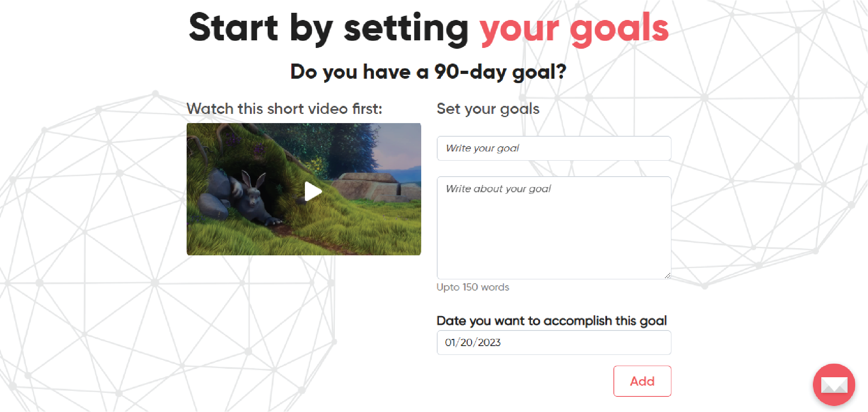Click the textarea resize handle corner
This screenshot has height=412, width=868.
coord(667,275)
